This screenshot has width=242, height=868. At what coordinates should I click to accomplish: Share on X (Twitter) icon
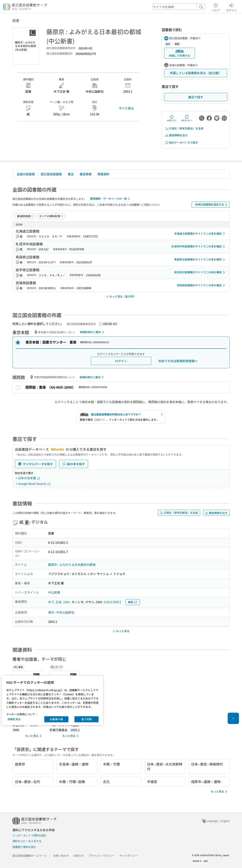click(201, 118)
